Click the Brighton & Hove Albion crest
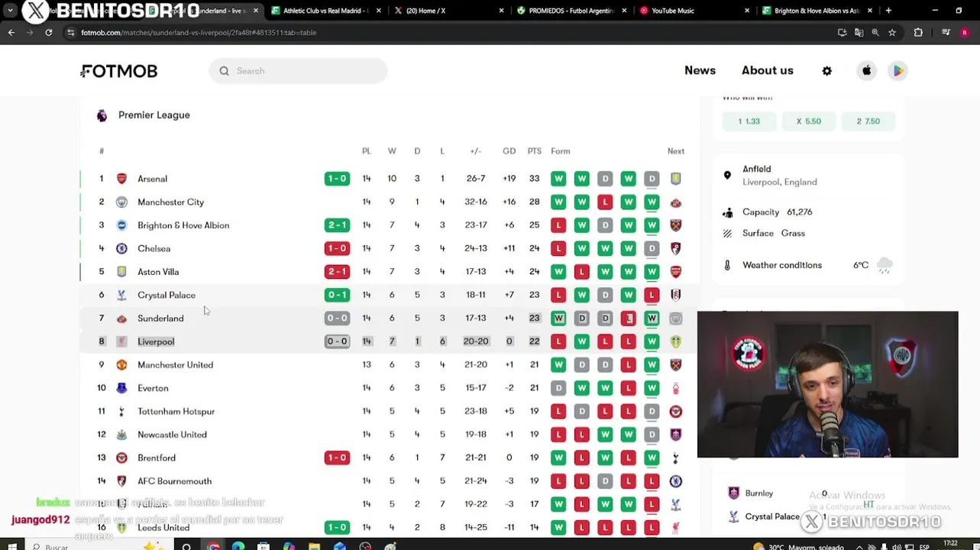This screenshot has width=980, height=550. 121,225
